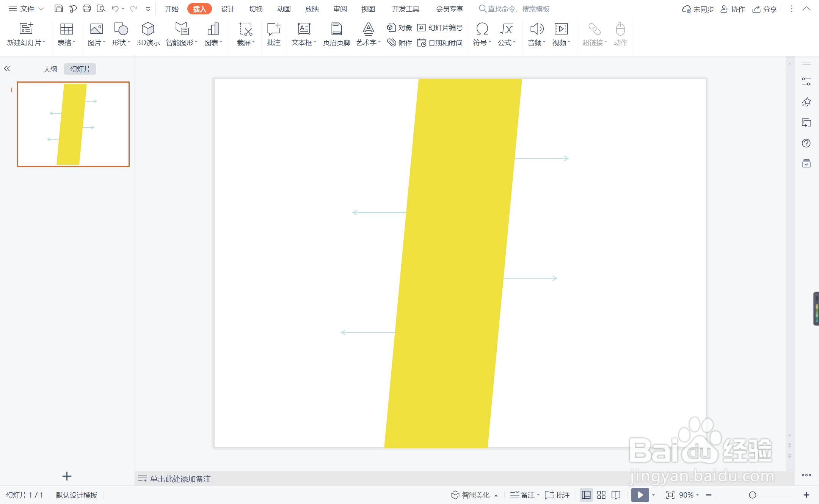Screen dimensions: 819x504
Task: Collapse the slide panel with double chevron
Action: tap(7, 69)
